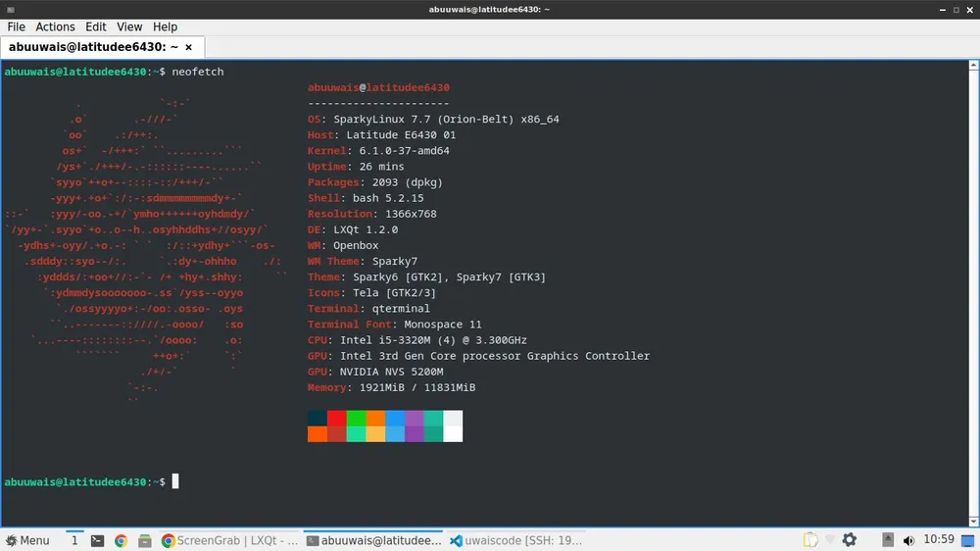Click the bottom shell prompt cursor
Viewport: 980px width, 551px height.
tap(175, 481)
